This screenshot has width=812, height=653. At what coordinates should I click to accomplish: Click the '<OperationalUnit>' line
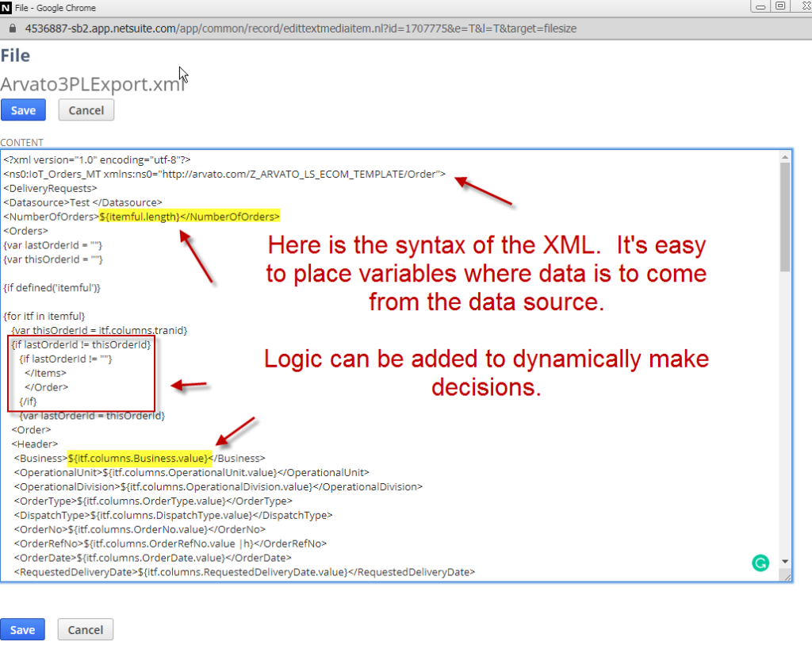point(192,473)
